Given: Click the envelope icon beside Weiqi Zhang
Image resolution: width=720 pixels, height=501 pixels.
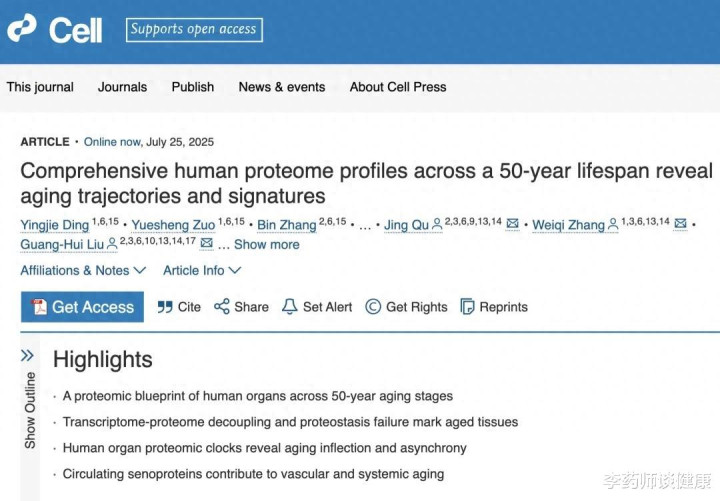Looking at the screenshot, I should tap(680, 224).
